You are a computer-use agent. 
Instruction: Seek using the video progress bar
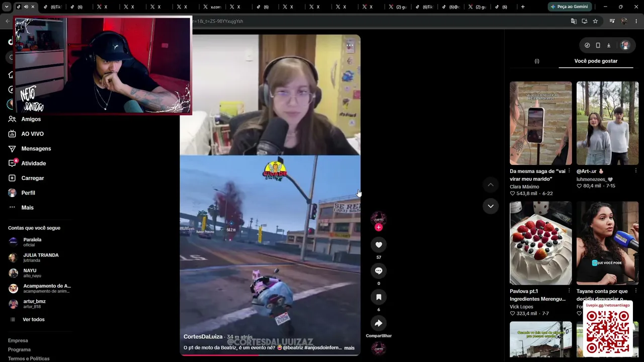coord(270,355)
